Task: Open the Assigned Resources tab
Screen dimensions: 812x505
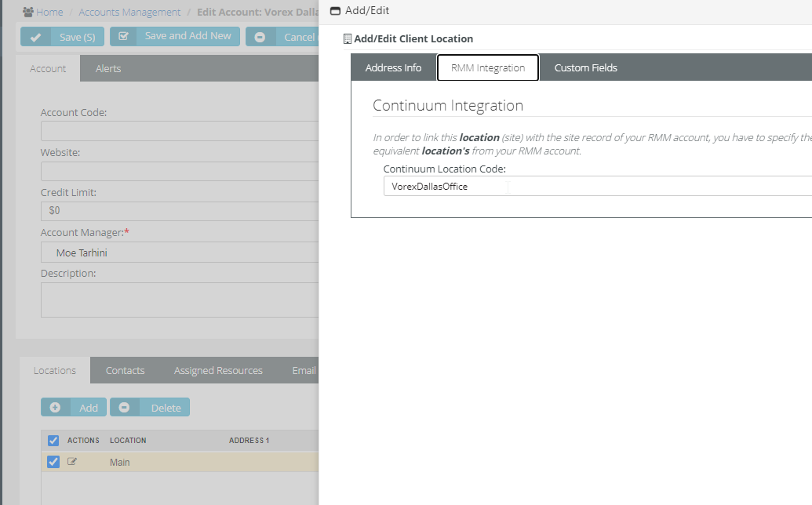Action: click(x=218, y=370)
